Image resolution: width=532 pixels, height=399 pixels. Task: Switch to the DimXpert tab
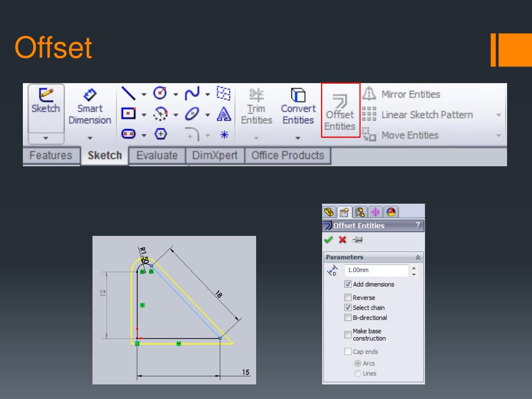[x=215, y=155]
